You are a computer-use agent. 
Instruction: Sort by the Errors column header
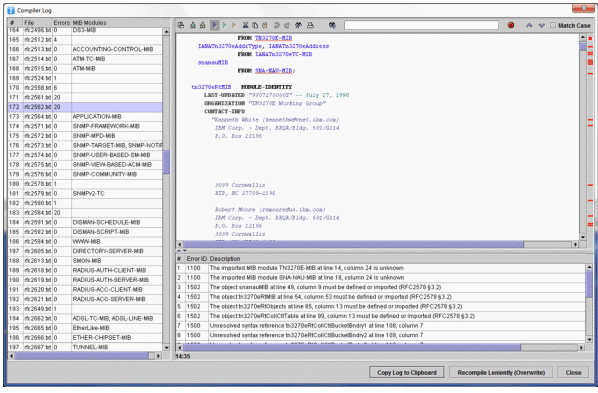click(61, 23)
